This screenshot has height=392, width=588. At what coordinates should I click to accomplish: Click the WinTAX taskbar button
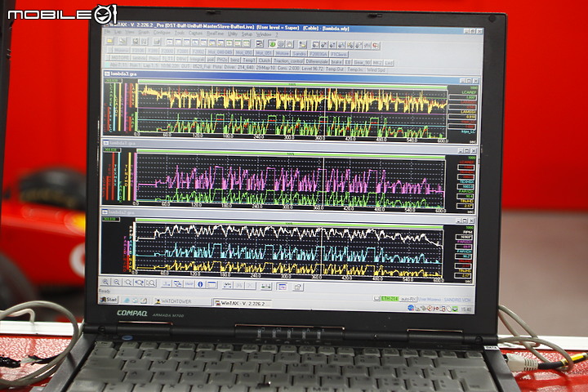pyautogui.click(x=243, y=304)
